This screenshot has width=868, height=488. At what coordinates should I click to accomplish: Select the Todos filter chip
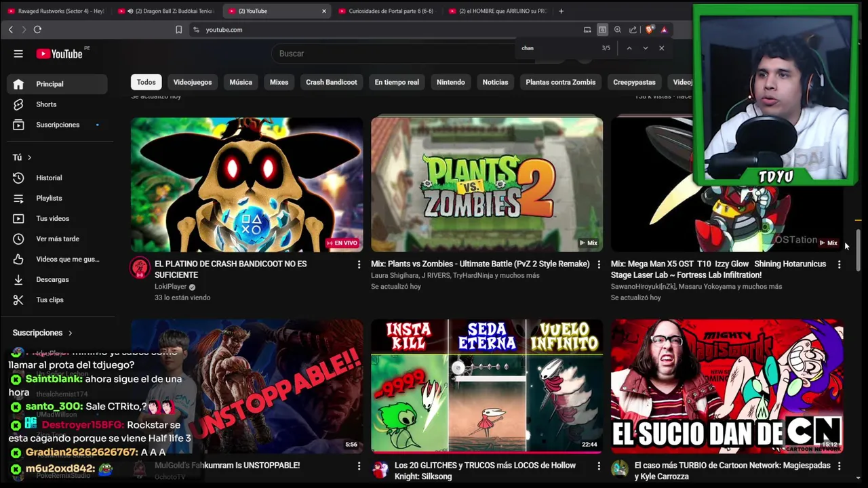(x=146, y=82)
